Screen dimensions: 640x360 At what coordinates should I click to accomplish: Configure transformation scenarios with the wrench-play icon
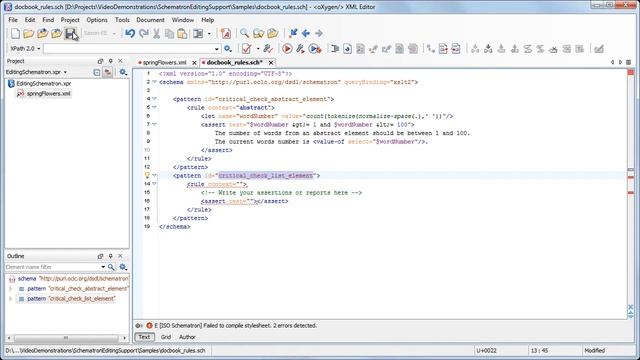point(300,49)
